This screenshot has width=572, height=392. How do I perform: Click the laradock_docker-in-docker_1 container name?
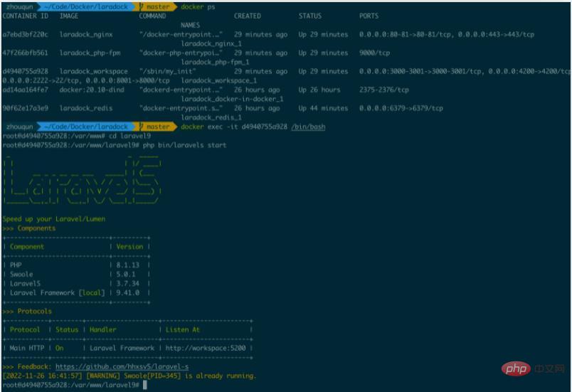232,99
